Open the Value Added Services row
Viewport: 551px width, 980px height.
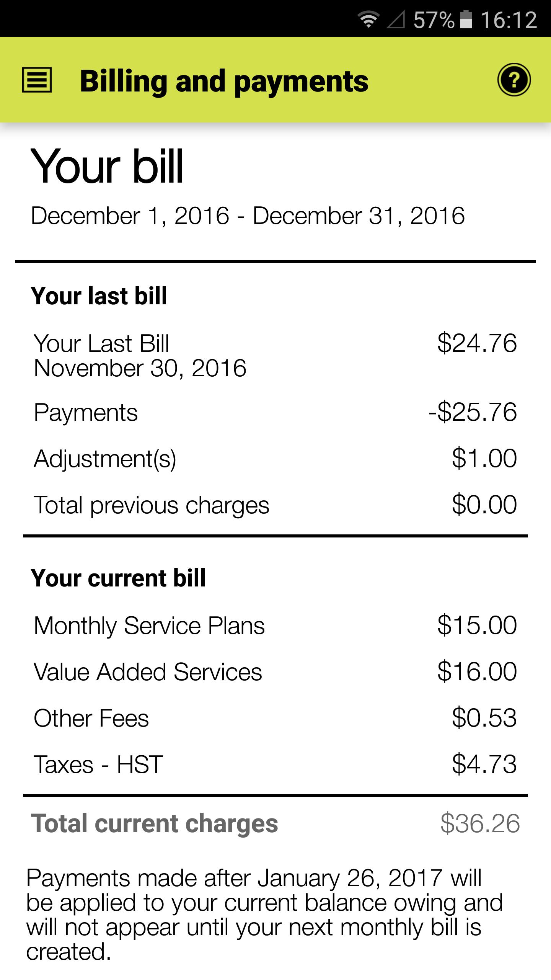pyautogui.click(x=275, y=672)
